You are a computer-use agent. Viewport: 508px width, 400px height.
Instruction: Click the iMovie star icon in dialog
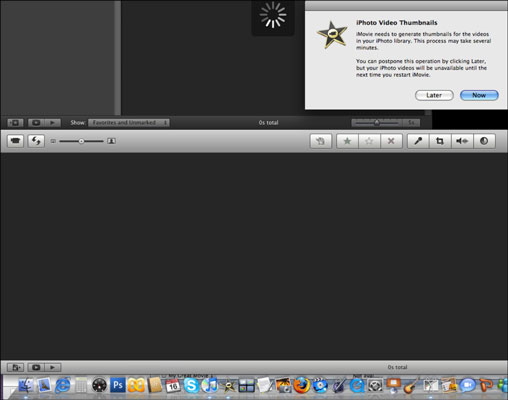332,35
